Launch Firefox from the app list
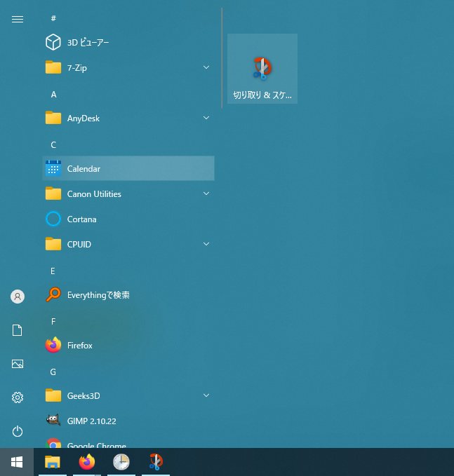 (128, 345)
